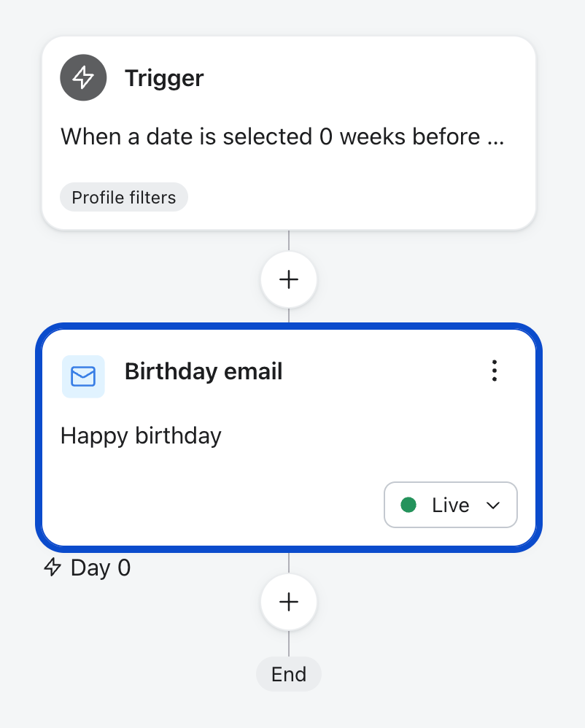Viewport: 585px width, 728px height.
Task: Click the Trigger heading text
Action: point(164,78)
